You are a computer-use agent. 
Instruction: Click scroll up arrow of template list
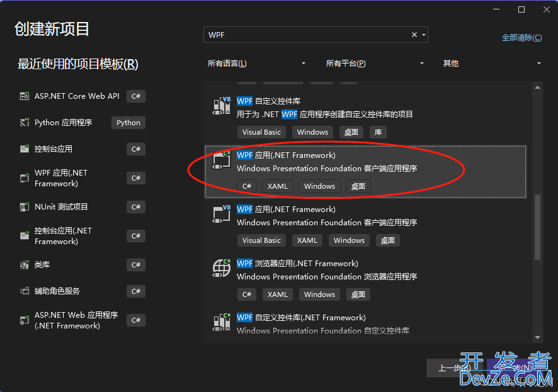537,87
